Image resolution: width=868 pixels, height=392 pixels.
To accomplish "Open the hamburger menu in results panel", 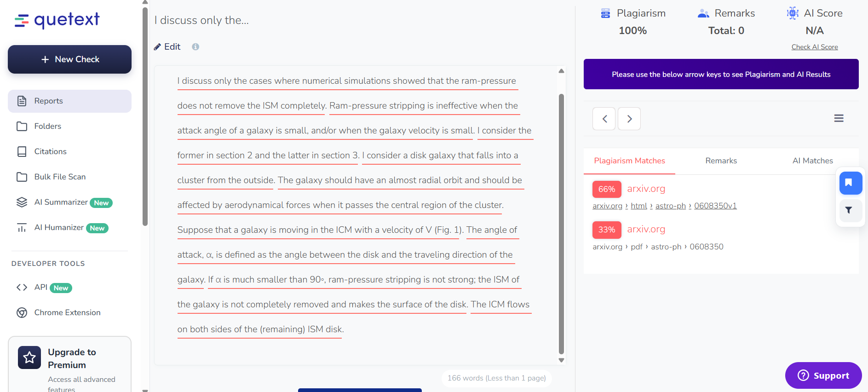I will point(839,118).
